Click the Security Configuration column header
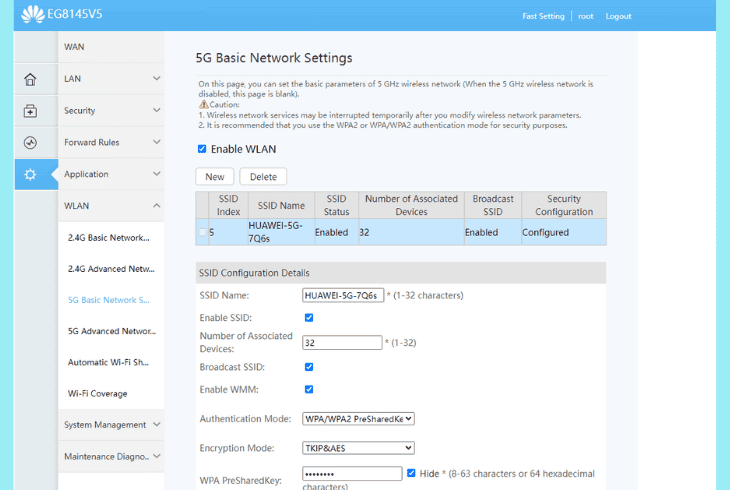Viewport: 730px width, 490px height. tap(564, 205)
